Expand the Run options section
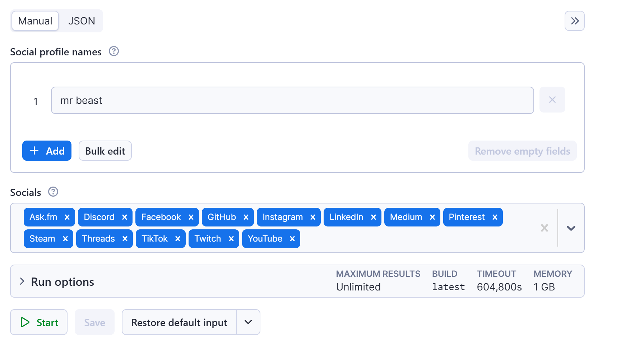 tap(22, 281)
